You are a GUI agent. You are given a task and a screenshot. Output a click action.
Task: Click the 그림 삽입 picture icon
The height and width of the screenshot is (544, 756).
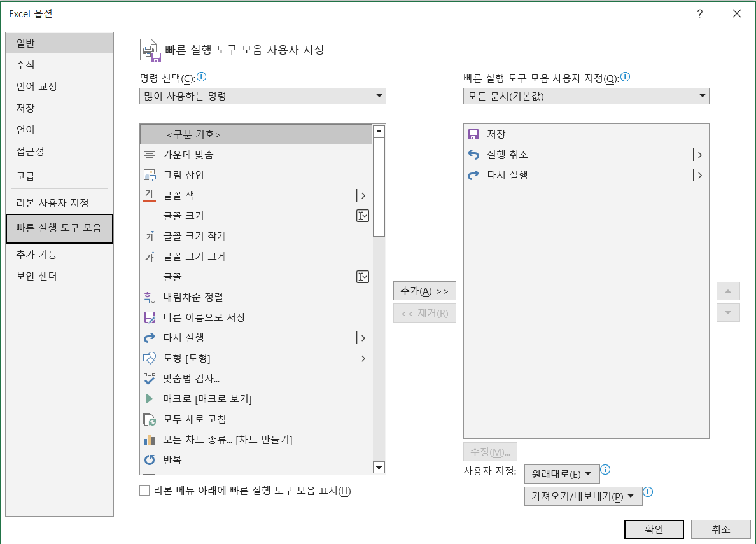(150, 175)
